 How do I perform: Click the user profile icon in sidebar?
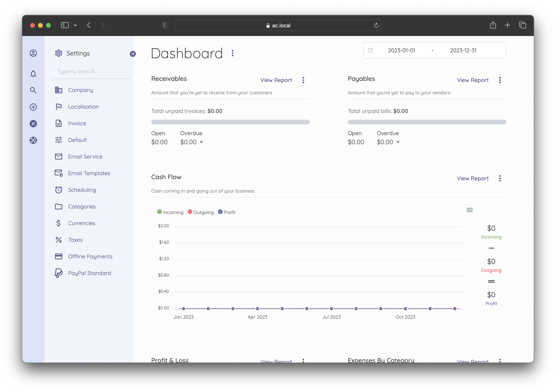(x=33, y=53)
